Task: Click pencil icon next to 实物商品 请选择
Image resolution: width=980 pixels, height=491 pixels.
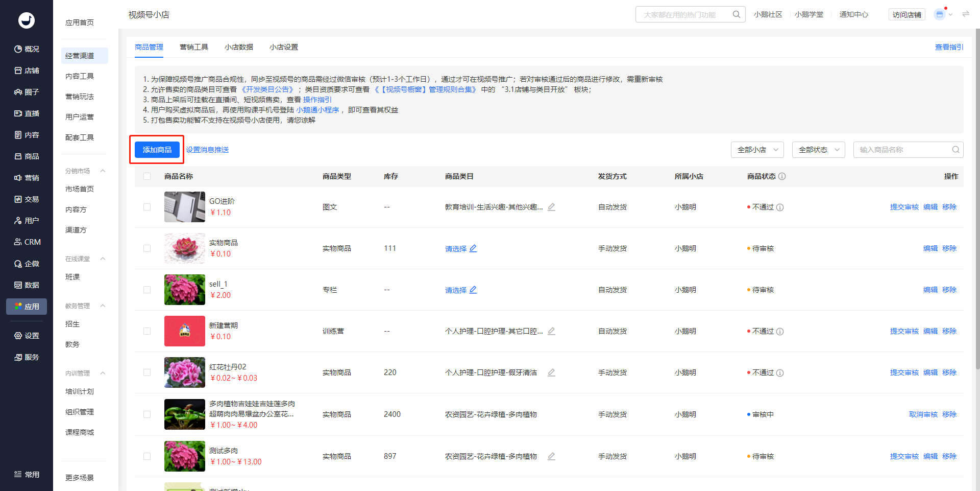Action: point(473,248)
